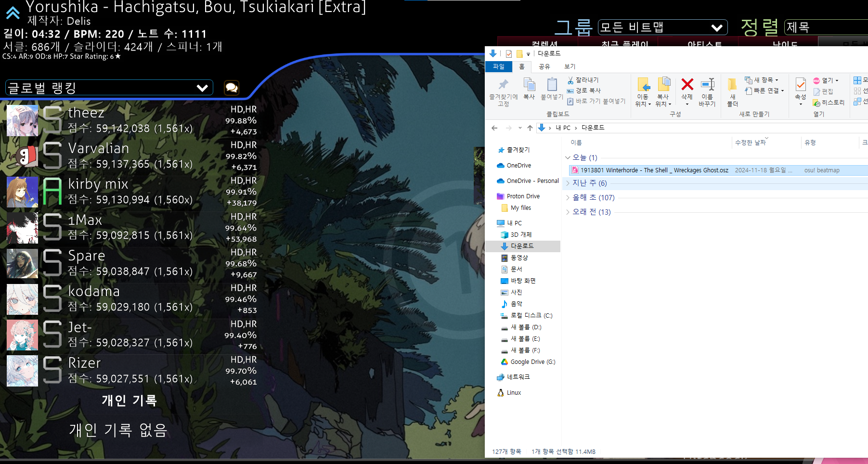868x464 pixels.
Task: Click theez's avatar in the leaderboard
Action: 22,121
